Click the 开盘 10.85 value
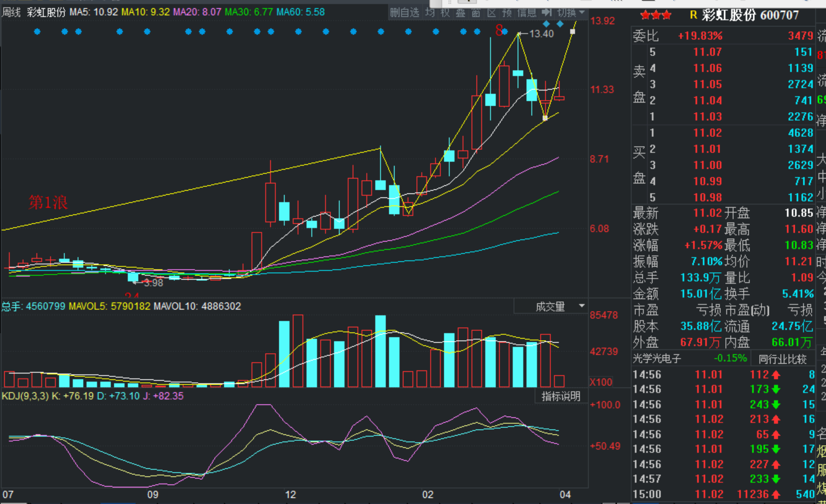Viewport: 826px width, 504px height. tap(799, 213)
